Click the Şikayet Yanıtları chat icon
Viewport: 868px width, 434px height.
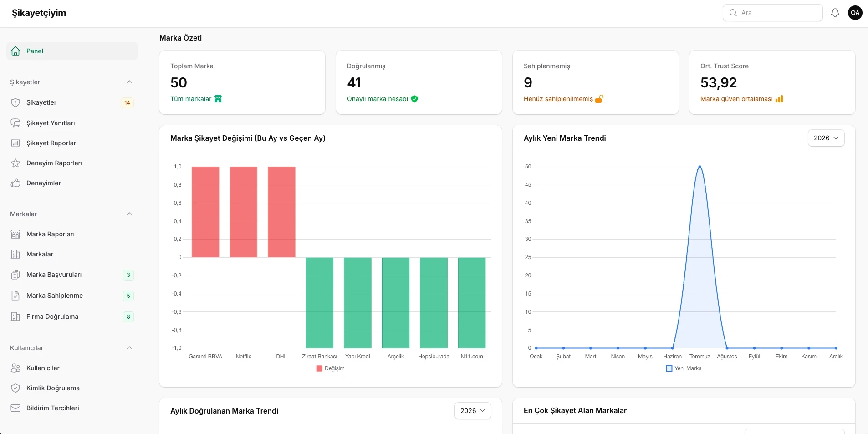coord(15,123)
